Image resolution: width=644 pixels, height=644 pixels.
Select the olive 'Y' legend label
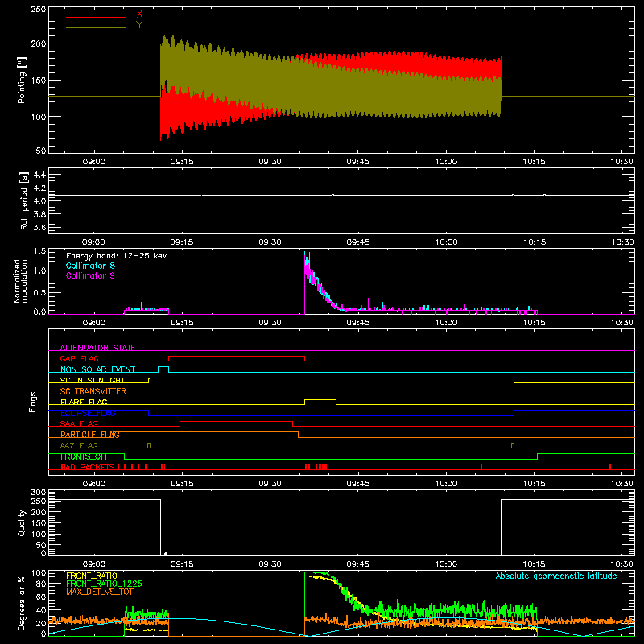pyautogui.click(x=139, y=25)
